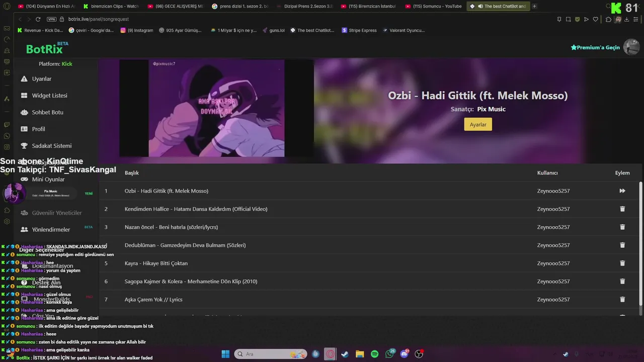Viewport: 644px width, 362px height.
Task: Switch to Dünyanın En Hızlı tab
Action: tap(47, 6)
